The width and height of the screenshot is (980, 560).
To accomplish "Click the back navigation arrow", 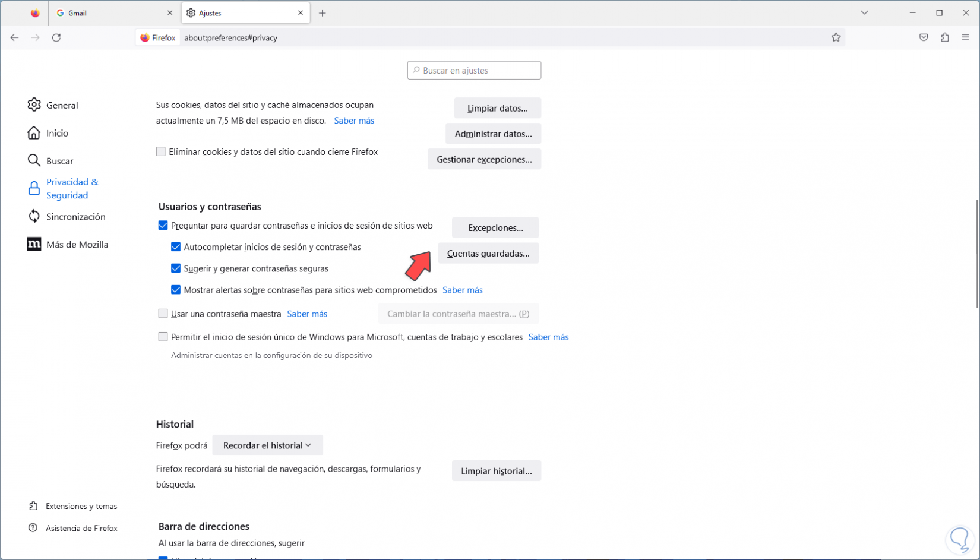I will tap(14, 37).
